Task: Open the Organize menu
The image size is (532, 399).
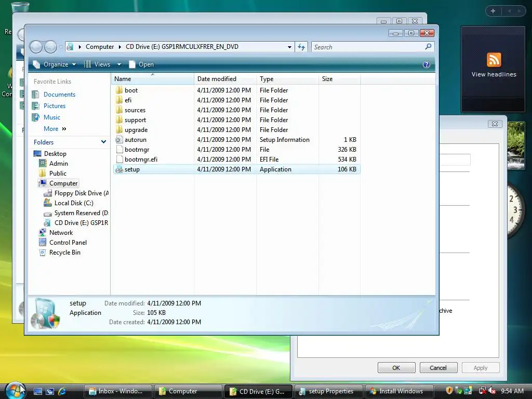Action: coord(54,64)
